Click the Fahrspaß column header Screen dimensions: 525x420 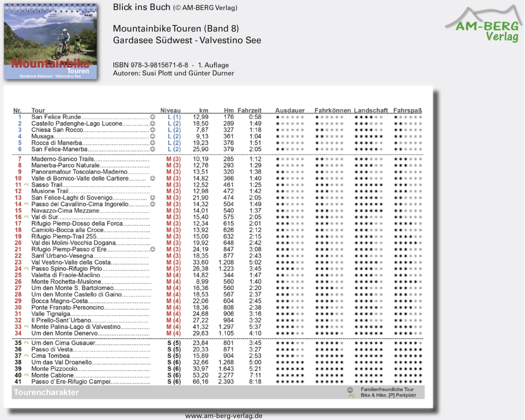tap(408, 110)
